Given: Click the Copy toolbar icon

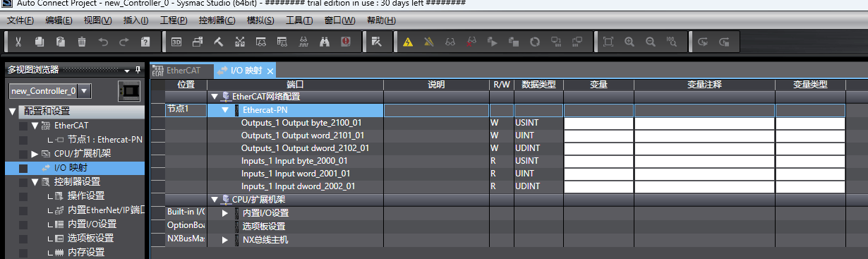Looking at the screenshot, I should point(40,42).
